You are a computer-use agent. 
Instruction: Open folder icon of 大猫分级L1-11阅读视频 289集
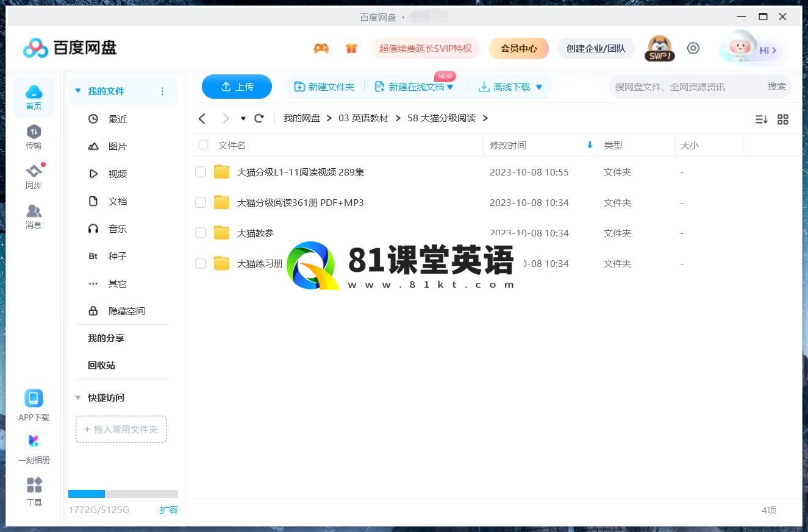221,172
